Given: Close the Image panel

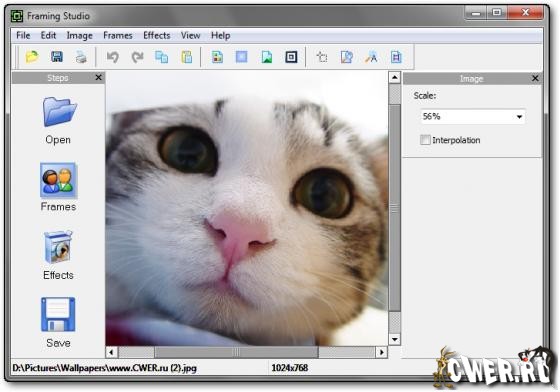Looking at the screenshot, I should tap(535, 78).
